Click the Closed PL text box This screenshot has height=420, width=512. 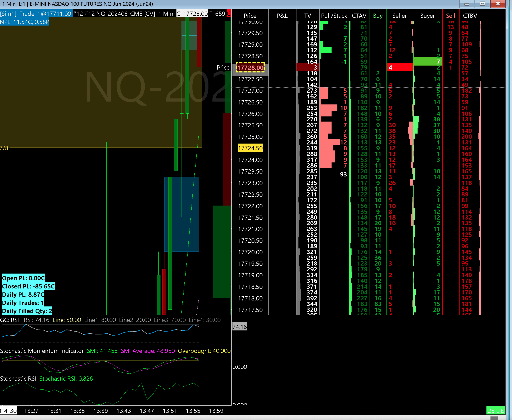(x=28, y=286)
